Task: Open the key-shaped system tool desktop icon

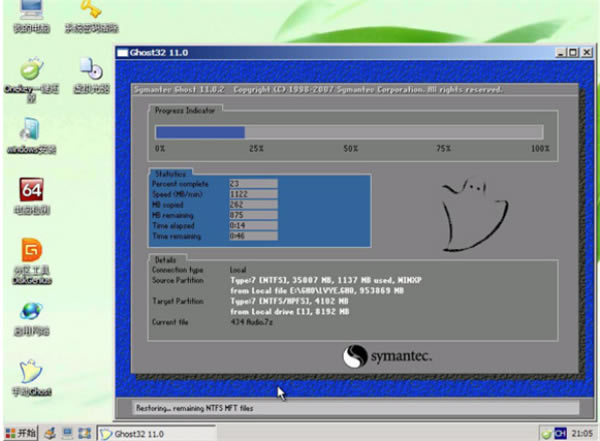Action: point(91,12)
